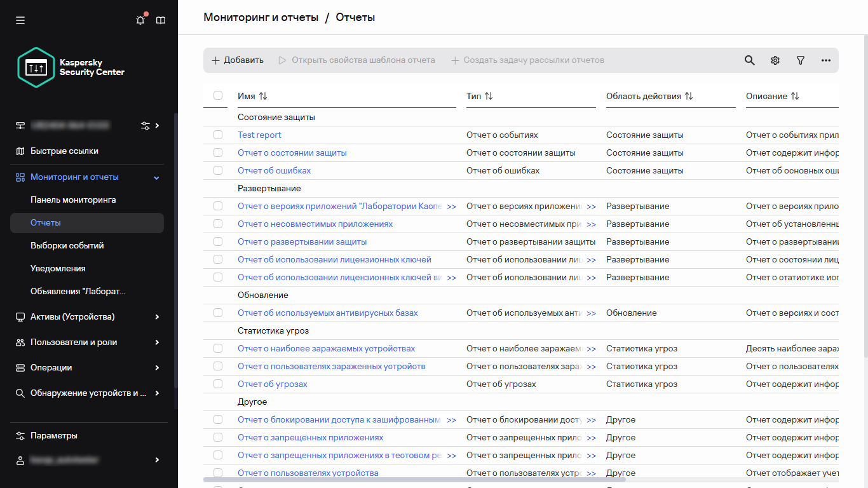Click the hamburger menu icon

(x=20, y=20)
